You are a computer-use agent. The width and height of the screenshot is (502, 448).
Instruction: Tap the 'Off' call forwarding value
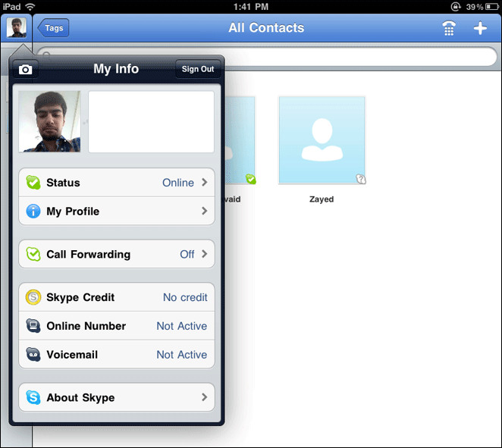click(x=187, y=255)
